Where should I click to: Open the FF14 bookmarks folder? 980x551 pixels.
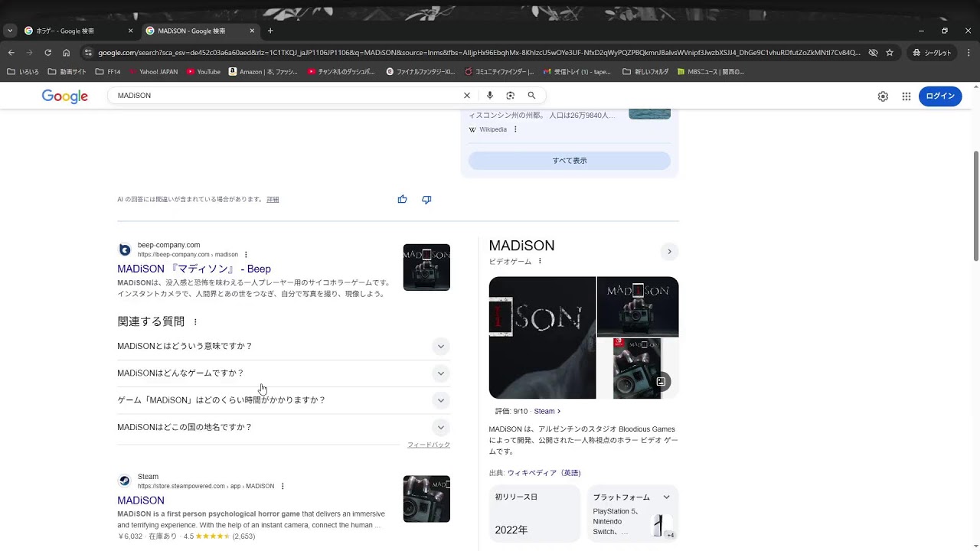point(108,72)
